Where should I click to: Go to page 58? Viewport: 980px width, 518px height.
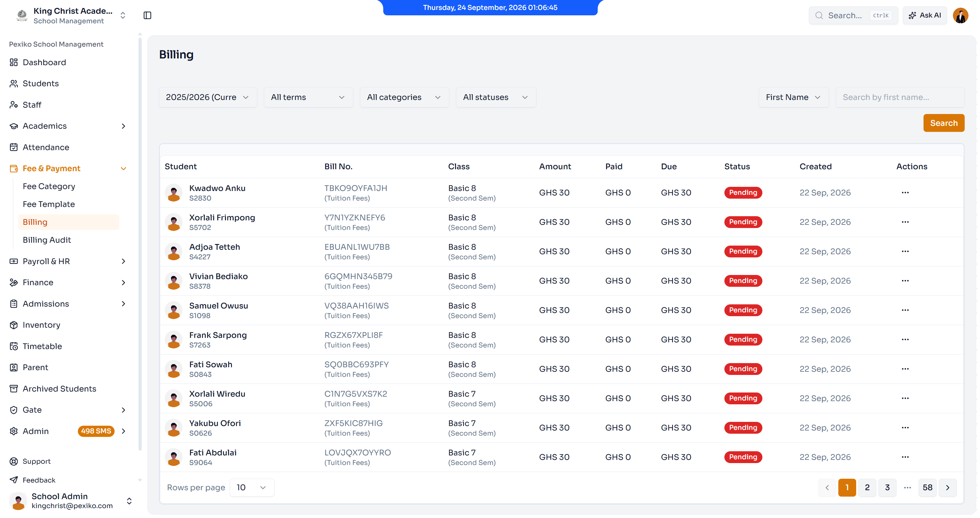pyautogui.click(x=927, y=488)
